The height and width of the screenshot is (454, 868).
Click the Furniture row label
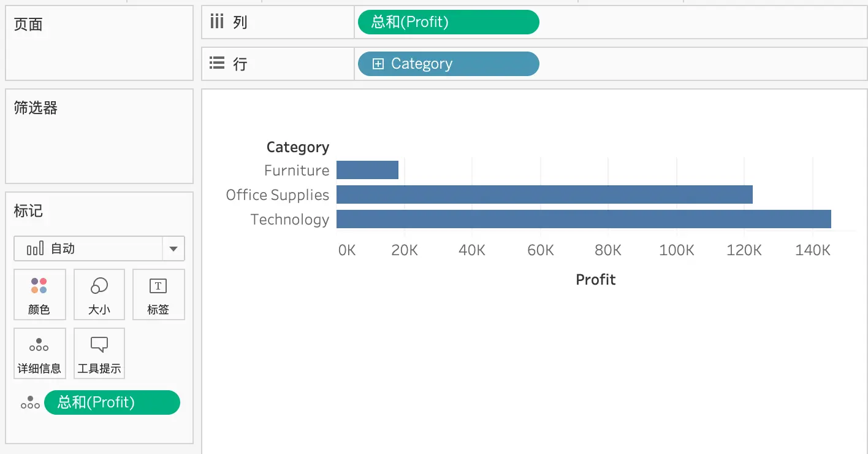click(x=297, y=170)
